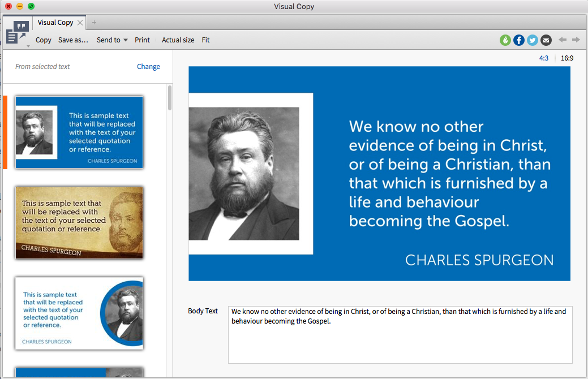The height and width of the screenshot is (379, 588).
Task: Click Change for selected text source
Action: [148, 66]
